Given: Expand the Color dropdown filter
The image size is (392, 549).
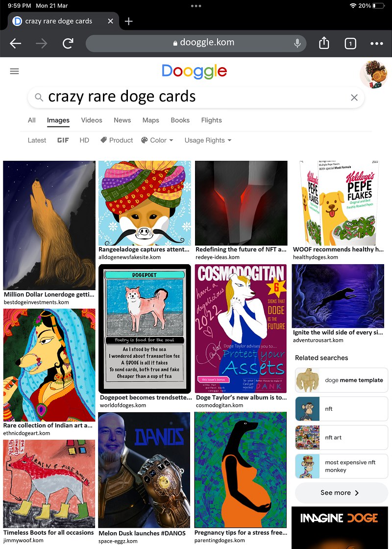Looking at the screenshot, I should (157, 140).
